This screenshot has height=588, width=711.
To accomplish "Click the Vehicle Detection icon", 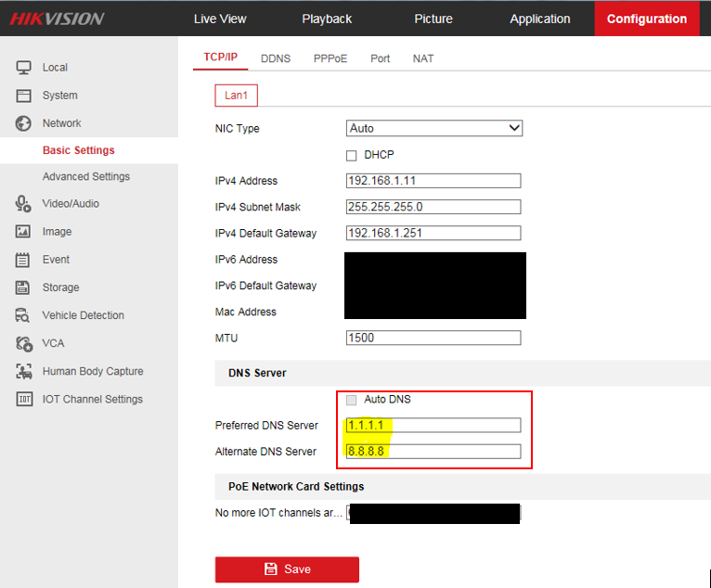I will 24,315.
